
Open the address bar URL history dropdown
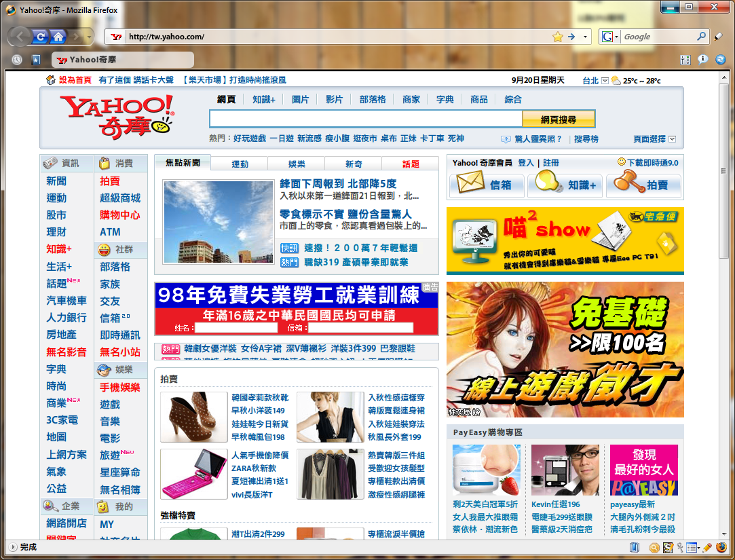[585, 37]
